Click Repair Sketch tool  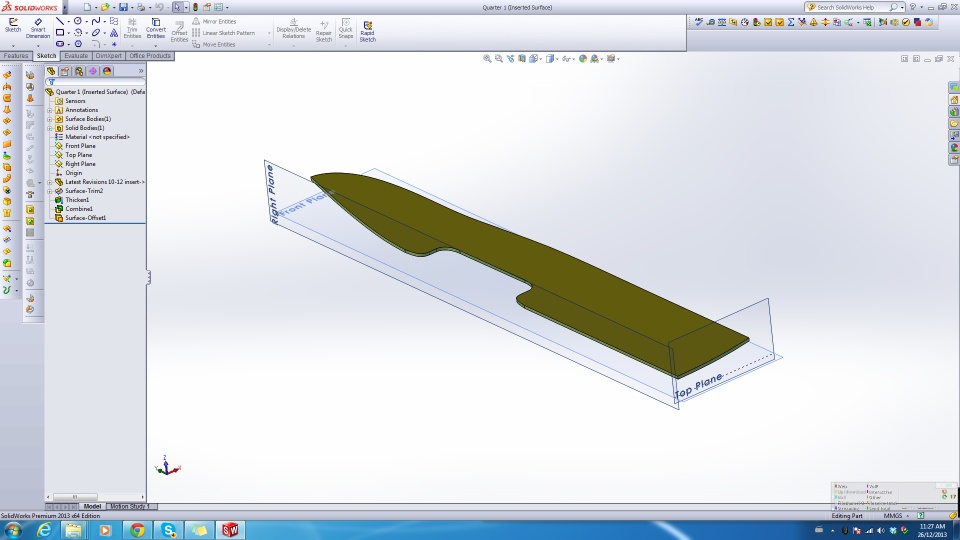click(324, 32)
